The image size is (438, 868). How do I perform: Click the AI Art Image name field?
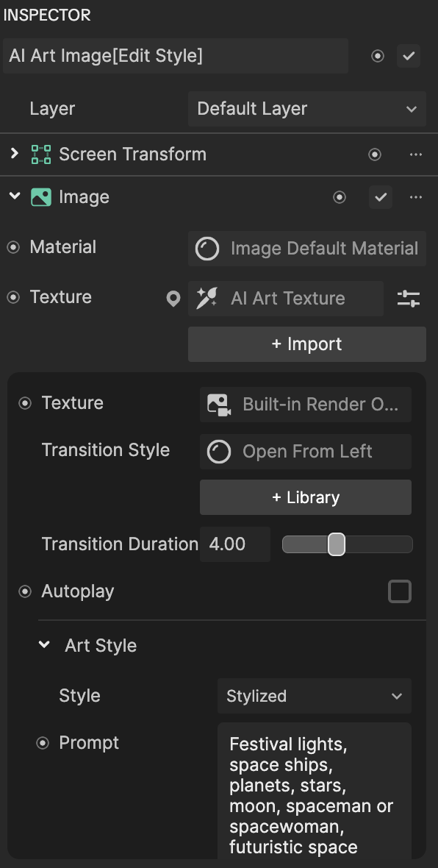pos(176,56)
